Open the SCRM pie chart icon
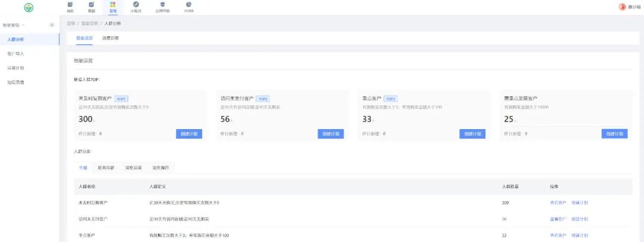The width and height of the screenshot is (644, 242). (188, 5)
